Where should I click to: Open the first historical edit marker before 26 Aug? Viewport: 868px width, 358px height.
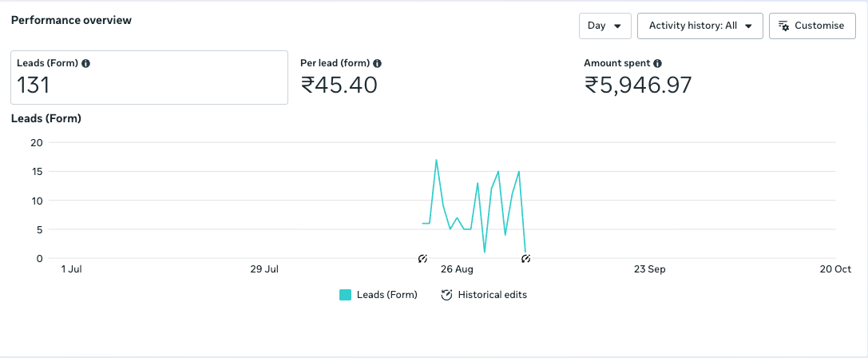422,258
